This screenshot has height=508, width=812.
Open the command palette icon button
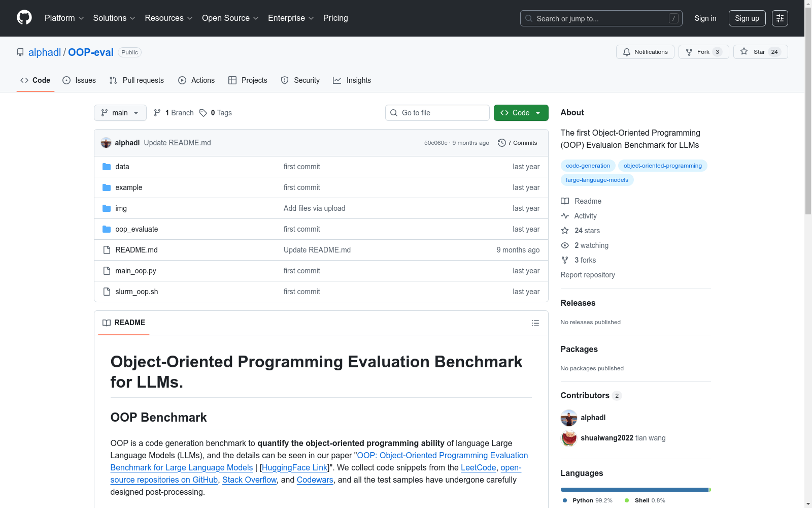tap(780, 18)
